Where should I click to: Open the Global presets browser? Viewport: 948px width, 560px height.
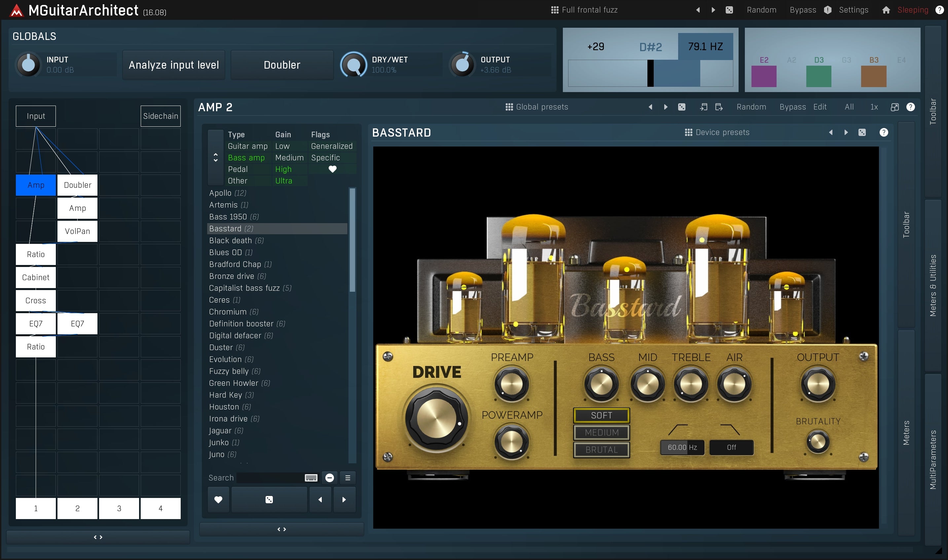click(x=537, y=107)
